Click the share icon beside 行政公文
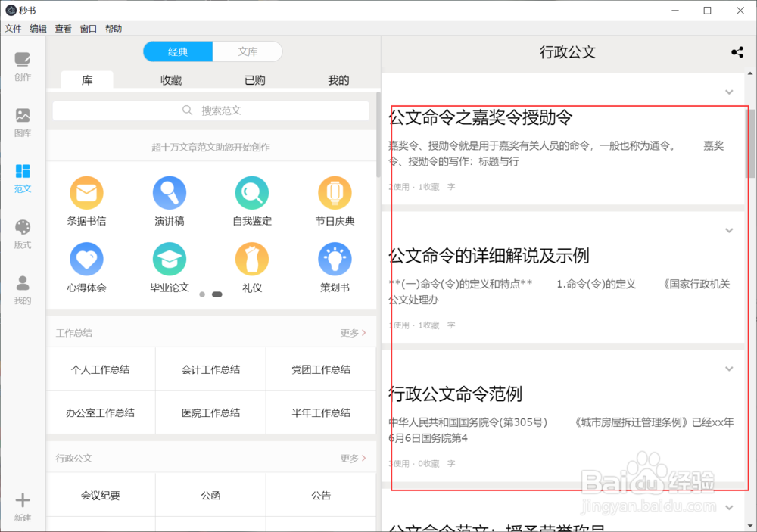This screenshot has height=532, width=757. pos(737,51)
